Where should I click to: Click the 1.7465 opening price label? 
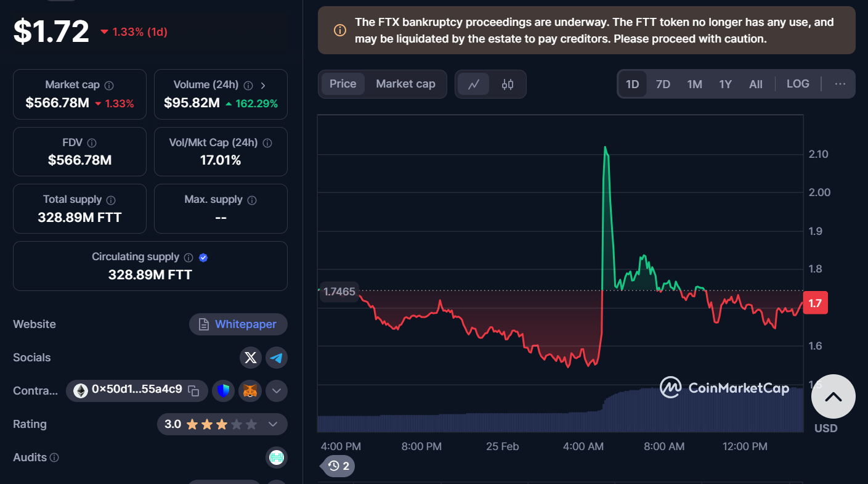click(339, 292)
